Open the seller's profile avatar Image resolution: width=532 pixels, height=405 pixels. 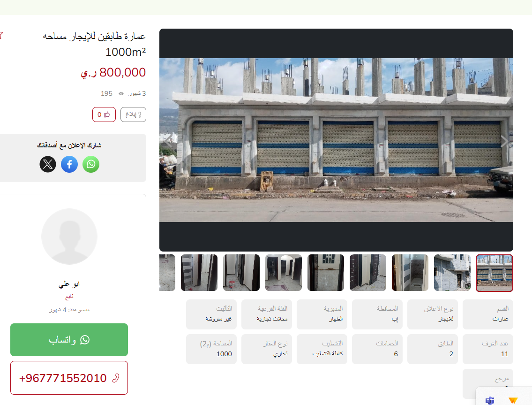coord(69,237)
